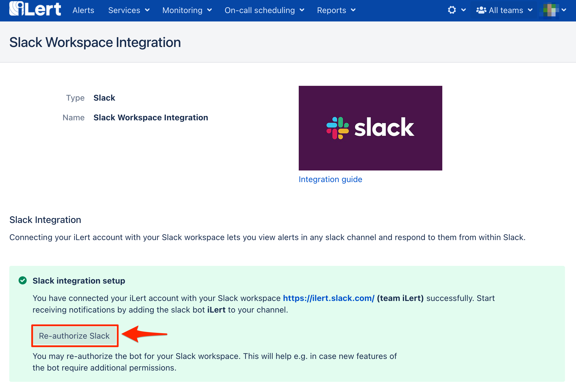
Task: Click the All teams people icon
Action: [481, 10]
